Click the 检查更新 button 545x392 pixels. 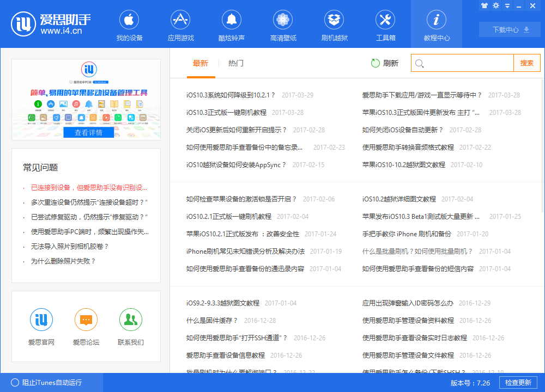518,382
